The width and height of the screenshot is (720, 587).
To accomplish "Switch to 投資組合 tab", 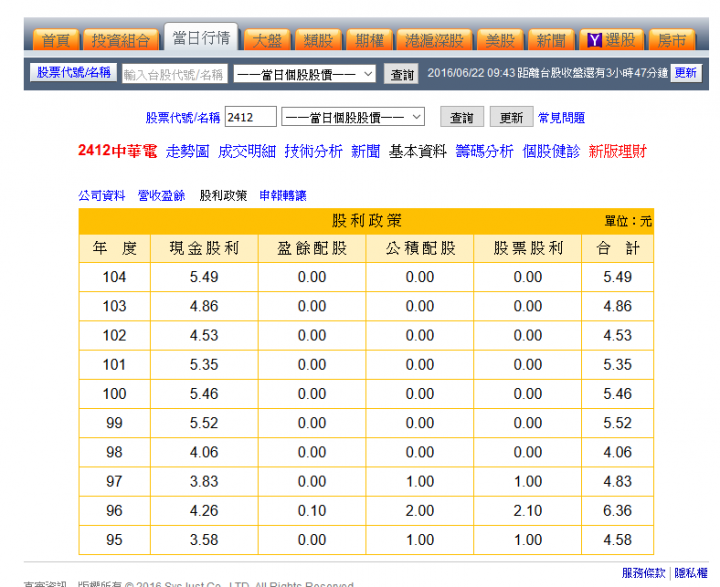I will [121, 40].
